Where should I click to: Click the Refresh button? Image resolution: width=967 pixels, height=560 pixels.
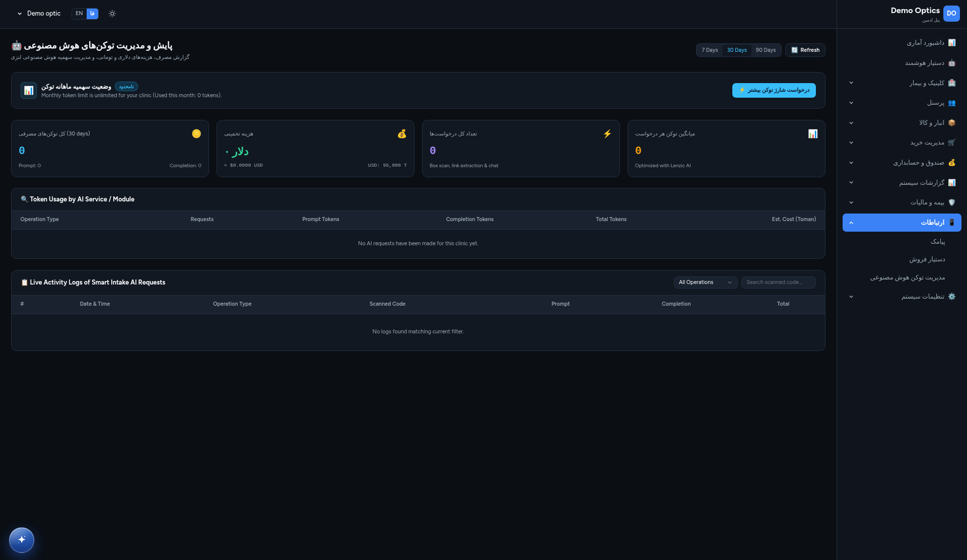click(x=805, y=50)
